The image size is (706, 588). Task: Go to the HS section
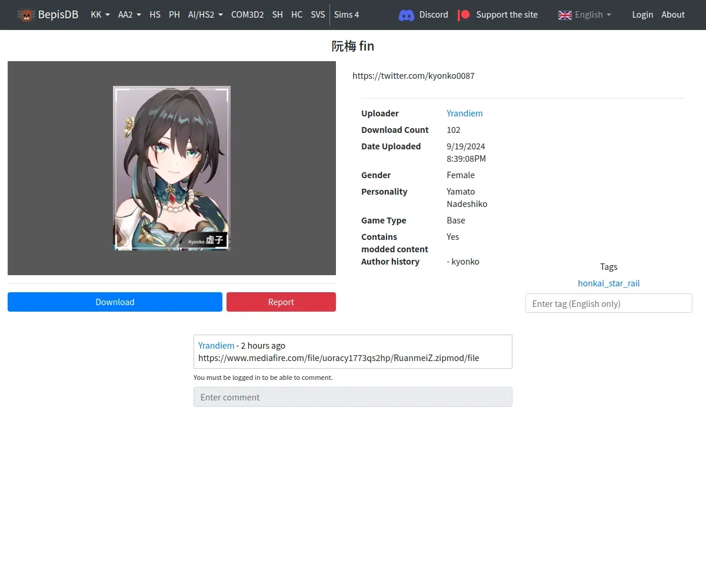155,15
